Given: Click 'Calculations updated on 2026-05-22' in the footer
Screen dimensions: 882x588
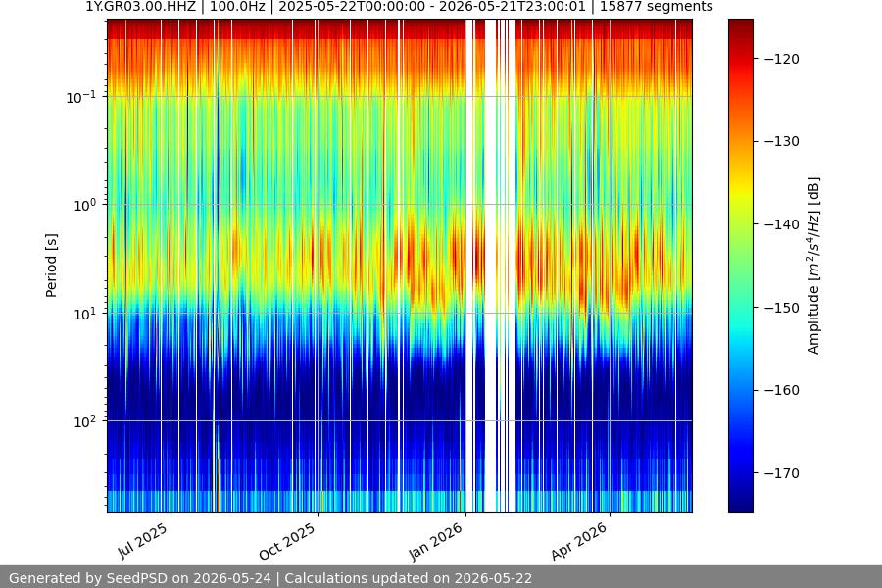Looking at the screenshot, I should click(409, 578).
